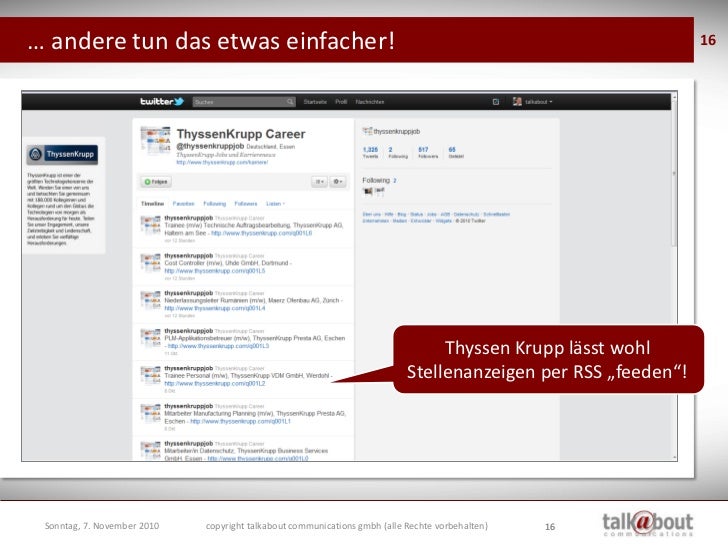Click the talkabout communications logo
This screenshot has width=728, height=546.
[647, 523]
